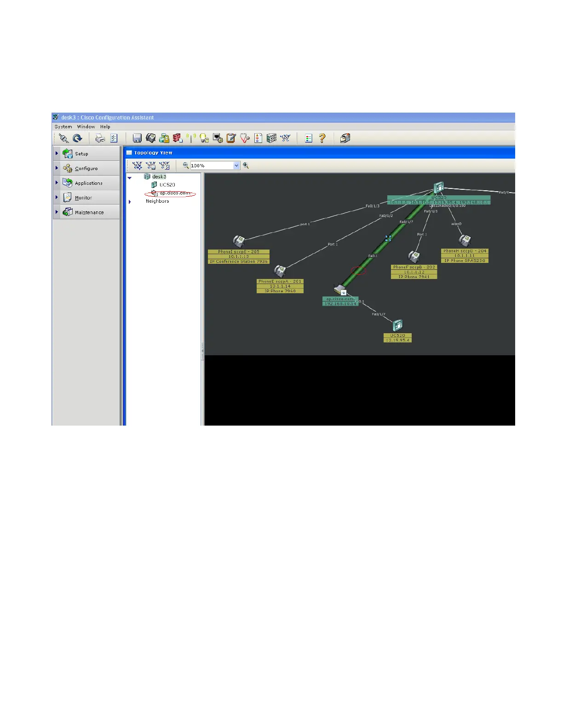Image resolution: width=563 pixels, height=728 pixels.
Task: Select PhoneE sccpA - 201 phone icon
Action: (x=280, y=271)
